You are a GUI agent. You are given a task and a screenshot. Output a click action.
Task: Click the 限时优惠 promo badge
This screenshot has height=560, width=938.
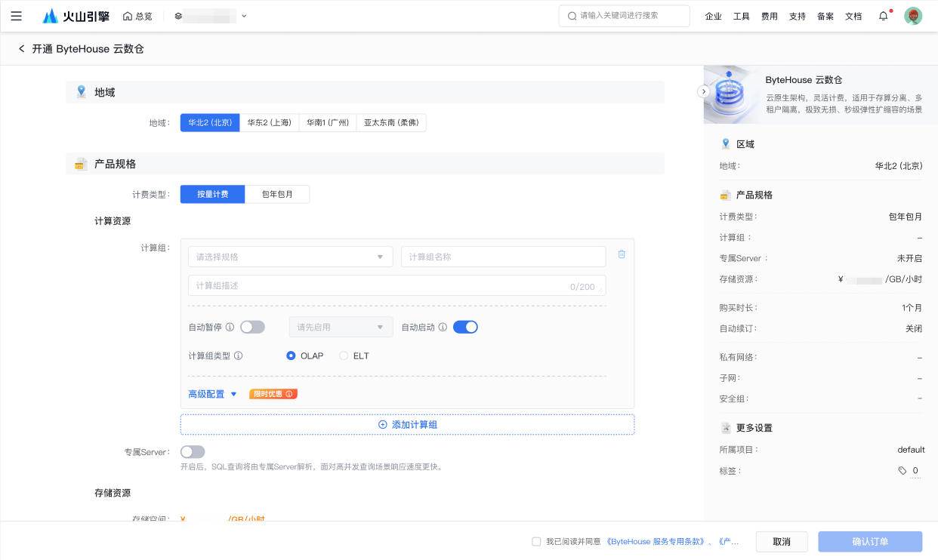coord(273,394)
